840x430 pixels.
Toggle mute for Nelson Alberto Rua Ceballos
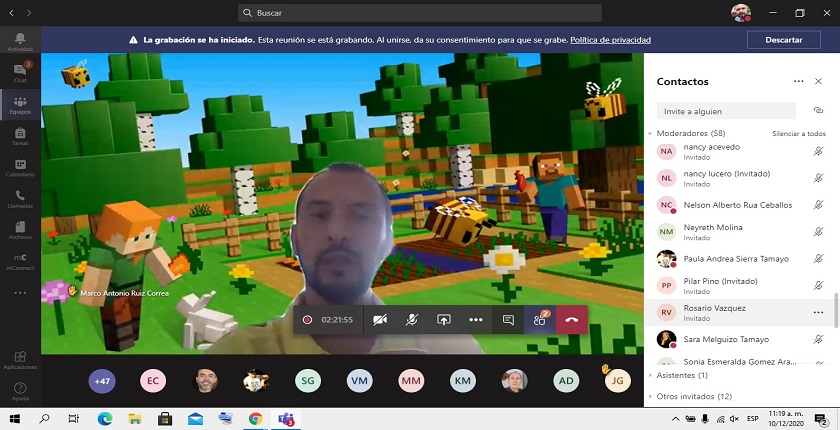pyautogui.click(x=818, y=205)
